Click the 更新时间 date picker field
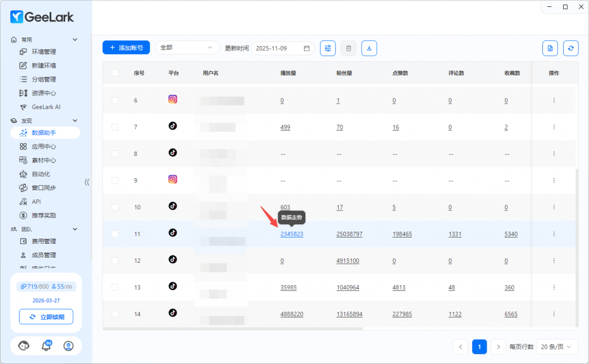 (282, 48)
